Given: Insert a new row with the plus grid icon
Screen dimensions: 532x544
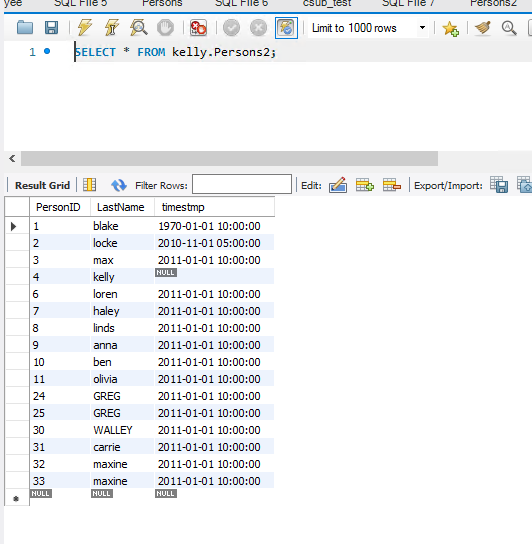Looking at the screenshot, I should click(365, 185).
